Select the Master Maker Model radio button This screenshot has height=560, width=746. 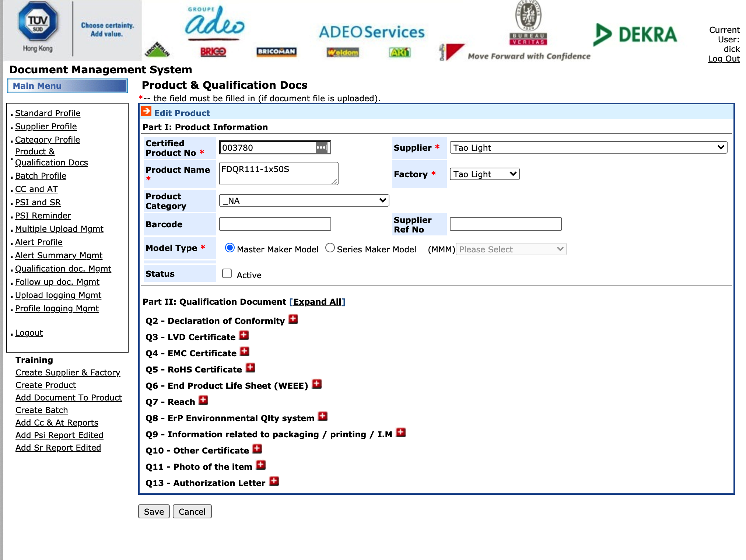(230, 248)
